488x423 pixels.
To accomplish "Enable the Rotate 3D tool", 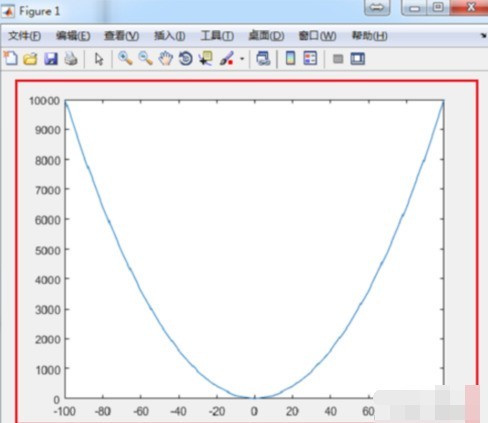I will click(186, 59).
